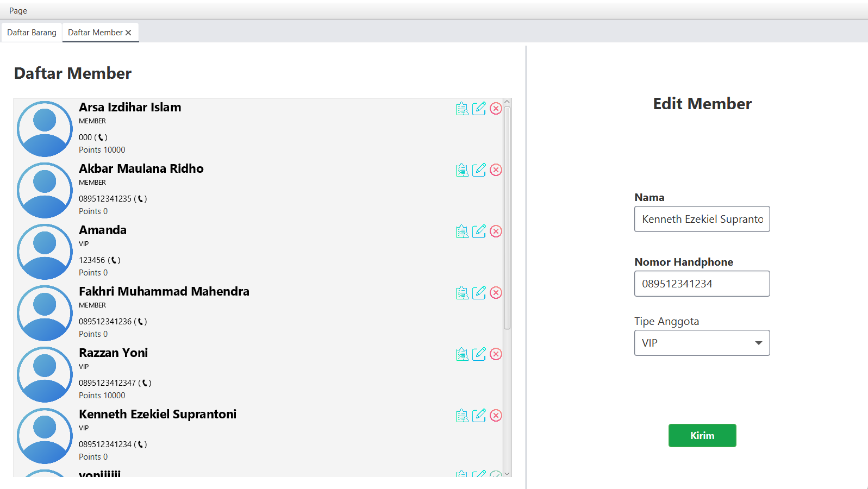Open transaction history for Arsa Izdihar Islam
The width and height of the screenshot is (868, 489).
[462, 109]
